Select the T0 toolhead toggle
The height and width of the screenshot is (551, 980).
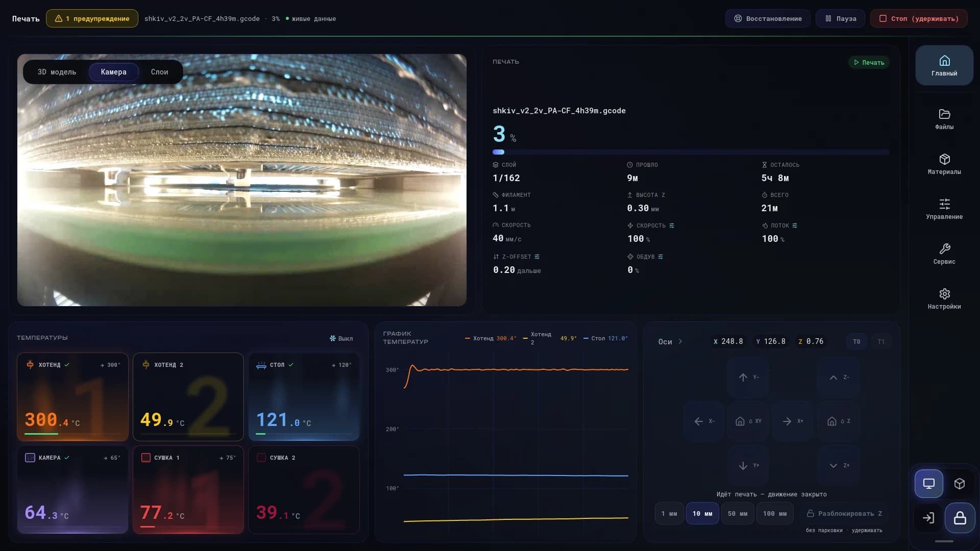tap(856, 341)
